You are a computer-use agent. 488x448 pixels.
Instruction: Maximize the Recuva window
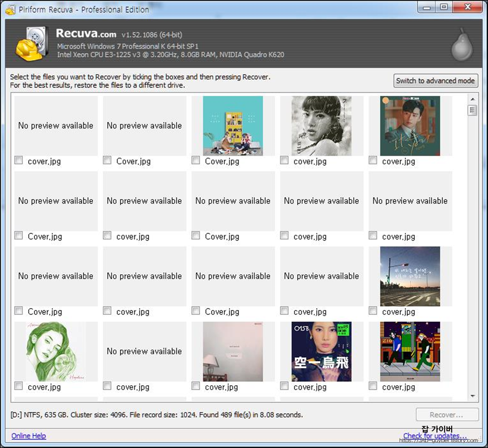[444, 7]
